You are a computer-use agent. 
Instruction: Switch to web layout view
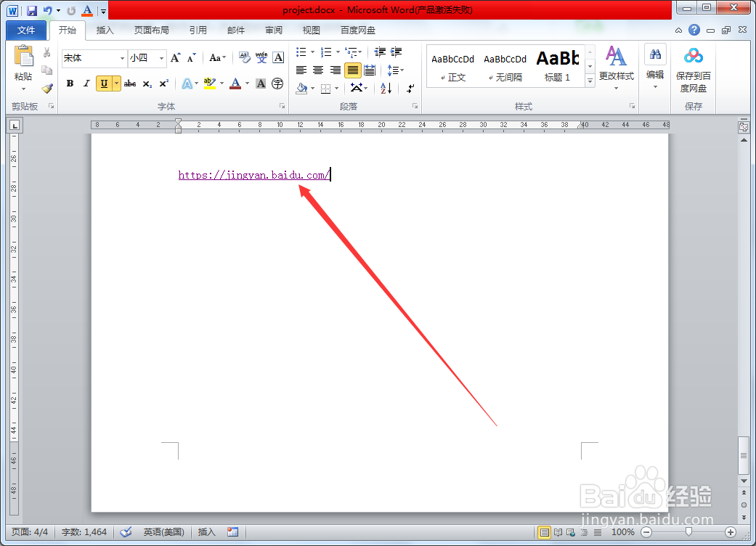pos(571,532)
